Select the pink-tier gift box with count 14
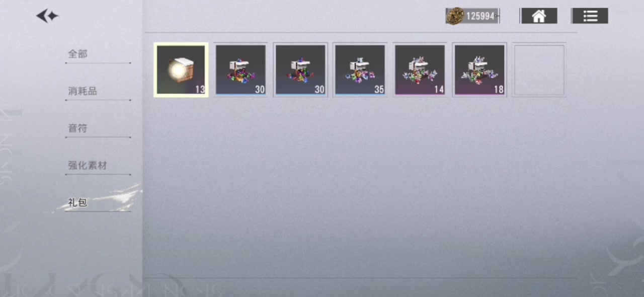 pos(420,70)
